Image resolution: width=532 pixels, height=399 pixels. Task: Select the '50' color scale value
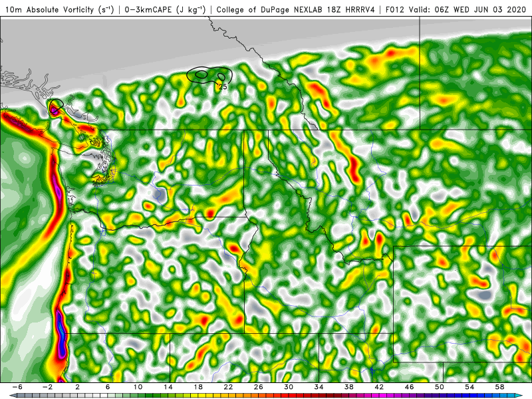pos(440,387)
